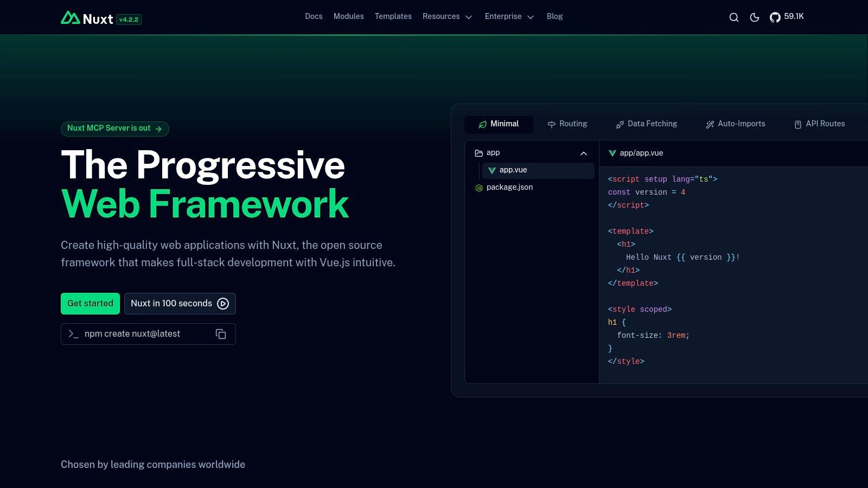Click the app folder row
Viewport: 868px width, 488px height.
532,153
